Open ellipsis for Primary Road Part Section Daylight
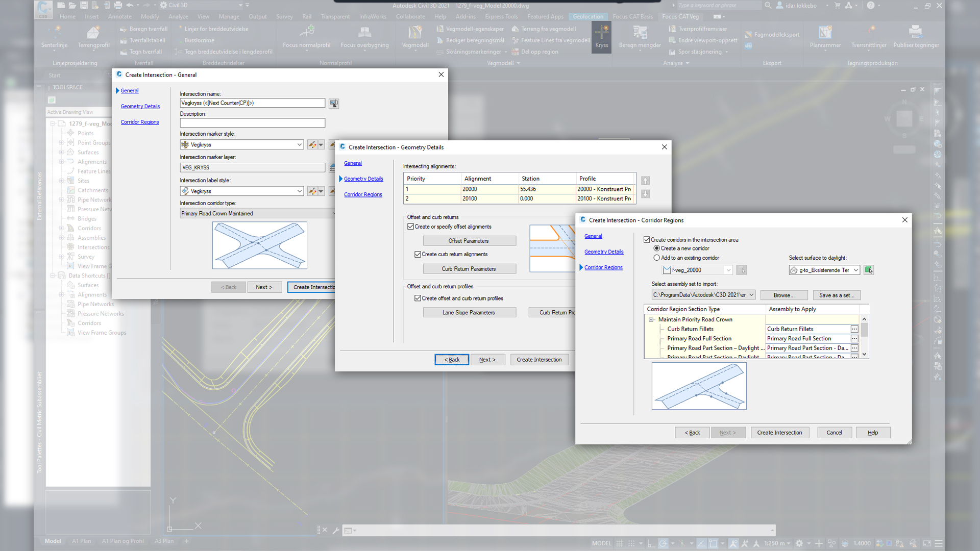The image size is (980, 551). point(854,348)
